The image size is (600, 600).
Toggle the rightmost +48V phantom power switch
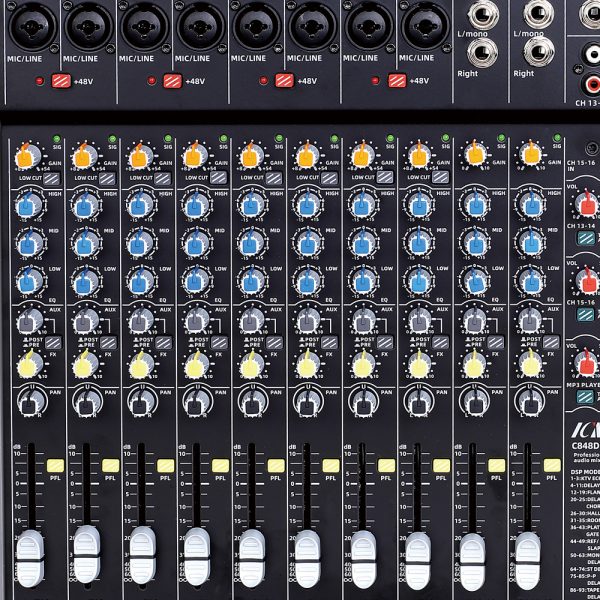click(x=397, y=80)
